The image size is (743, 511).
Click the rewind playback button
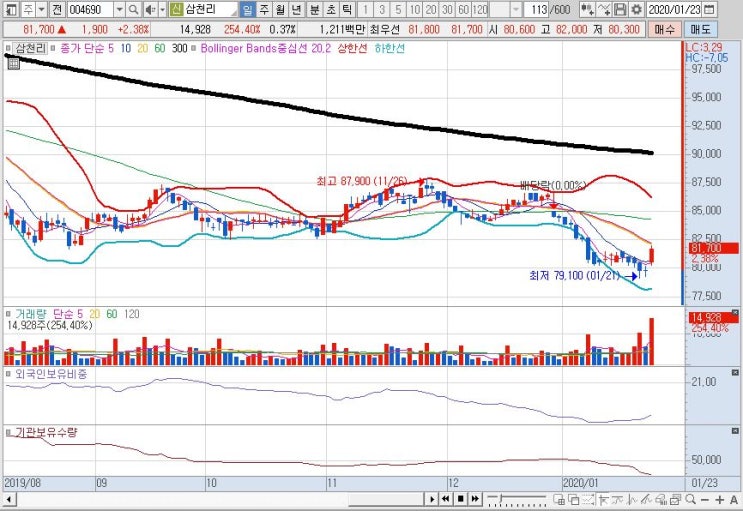pos(445,499)
